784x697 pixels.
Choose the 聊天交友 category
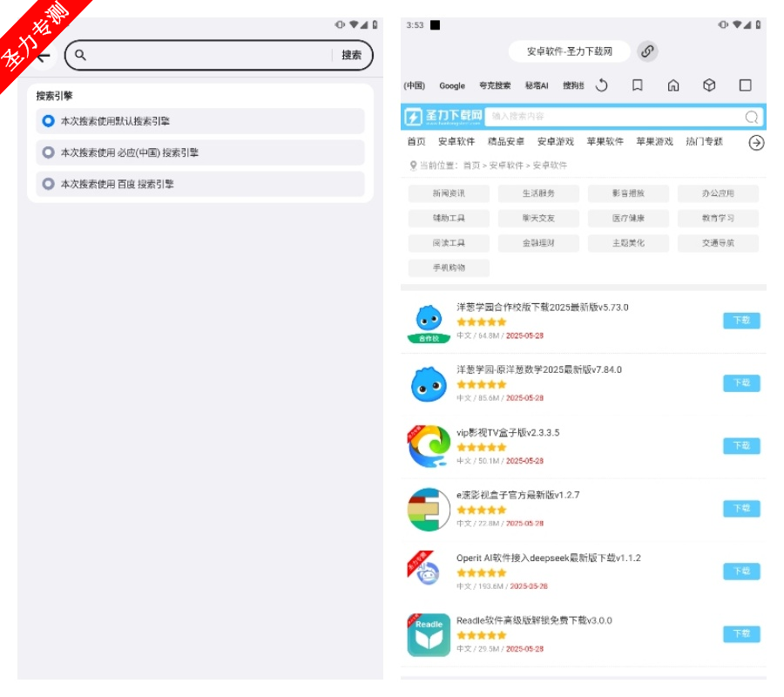tap(538, 219)
